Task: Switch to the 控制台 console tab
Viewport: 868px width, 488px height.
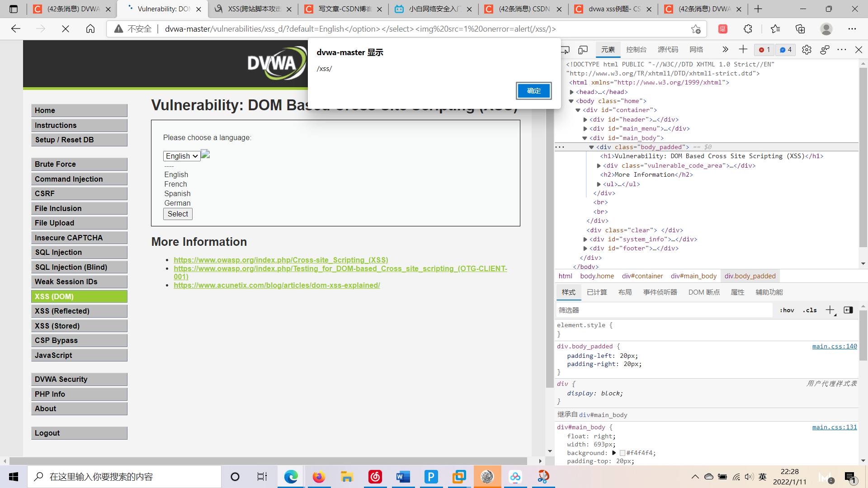Action: pos(636,50)
